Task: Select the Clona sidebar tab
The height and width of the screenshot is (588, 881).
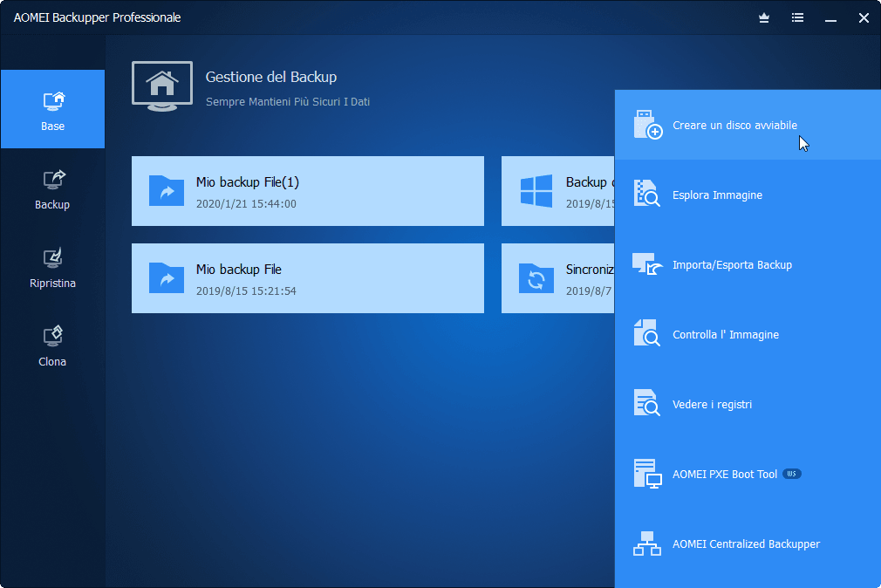Action: pos(52,345)
